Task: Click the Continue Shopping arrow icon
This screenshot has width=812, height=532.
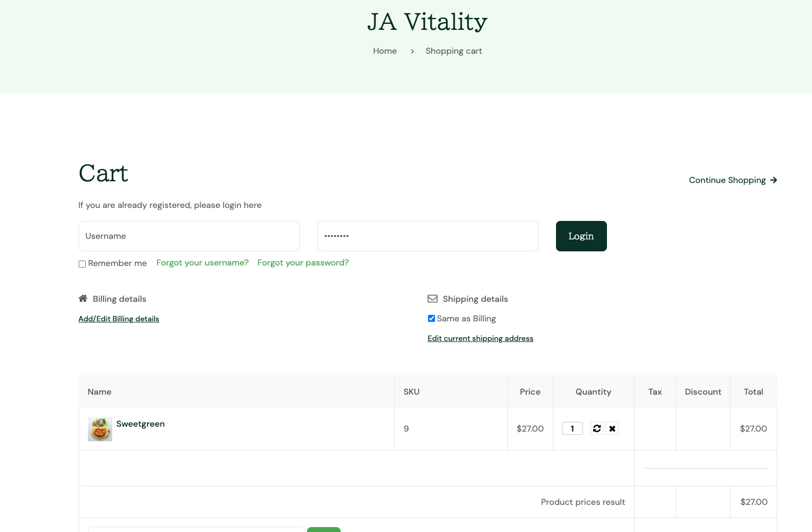Action: (773, 180)
